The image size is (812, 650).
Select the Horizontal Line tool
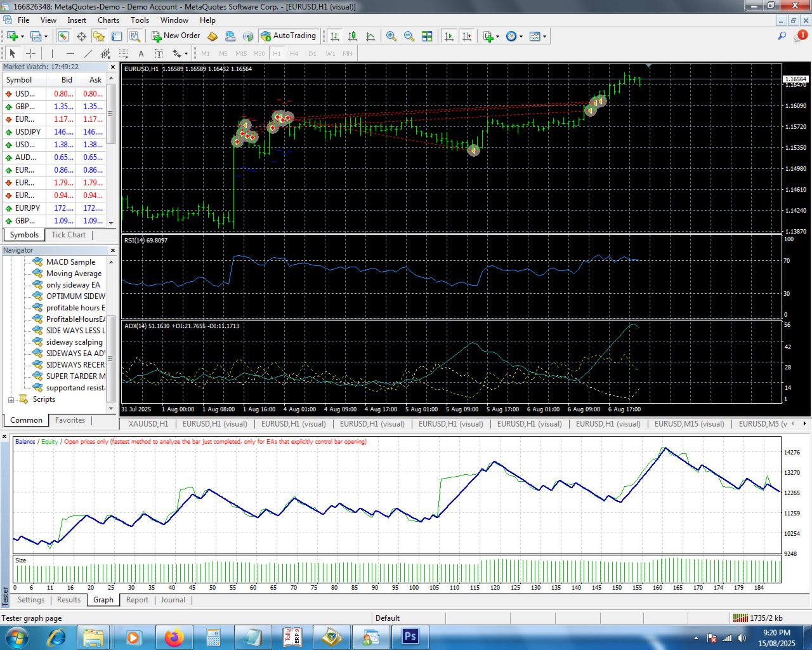(70, 53)
